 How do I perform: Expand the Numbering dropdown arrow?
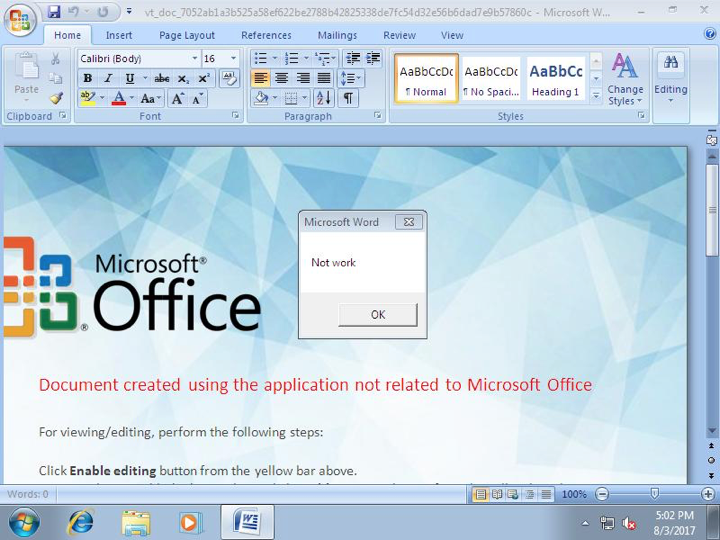point(306,58)
